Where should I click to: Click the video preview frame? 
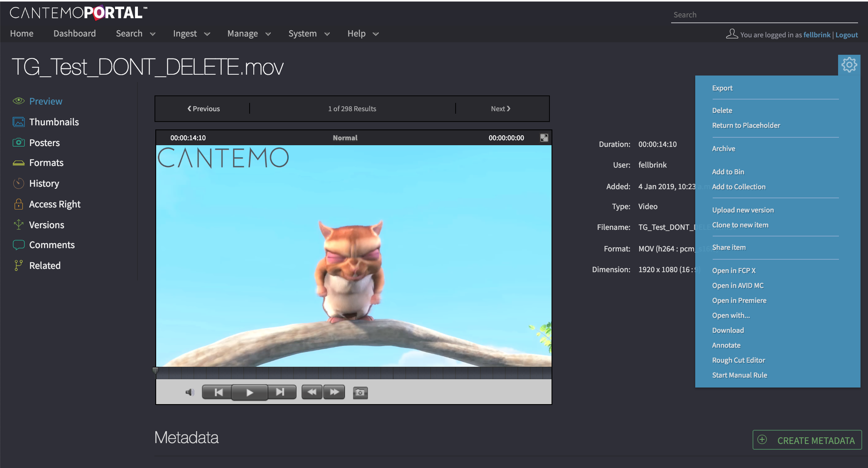point(354,256)
